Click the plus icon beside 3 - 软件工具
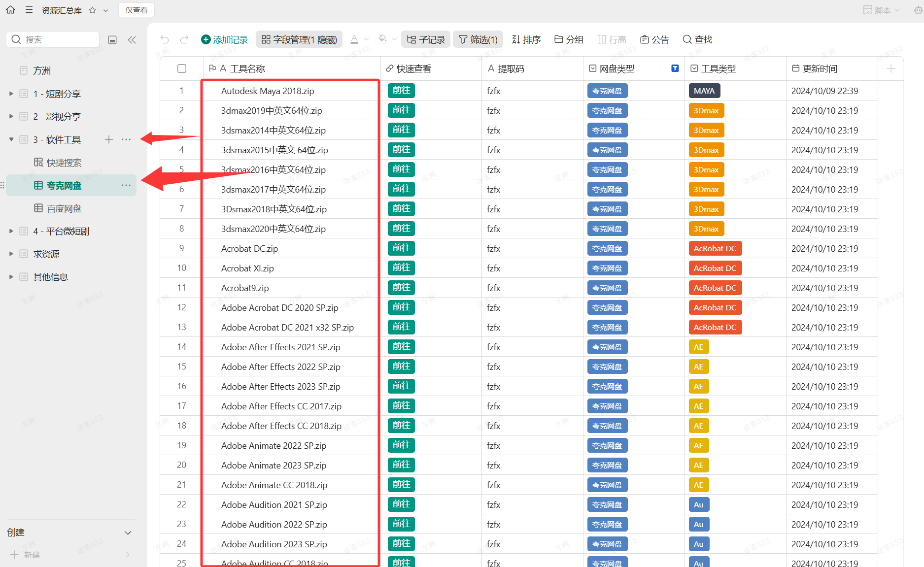The width and height of the screenshot is (924, 567). point(109,140)
